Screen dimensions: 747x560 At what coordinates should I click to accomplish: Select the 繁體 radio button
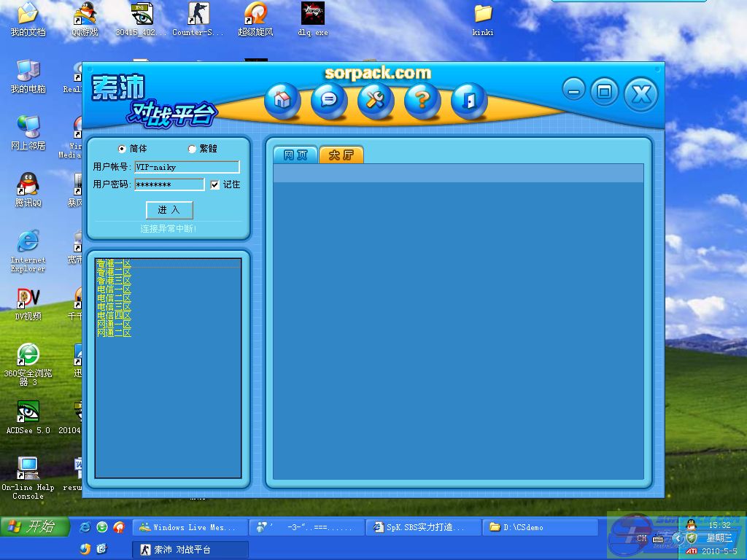pos(193,149)
